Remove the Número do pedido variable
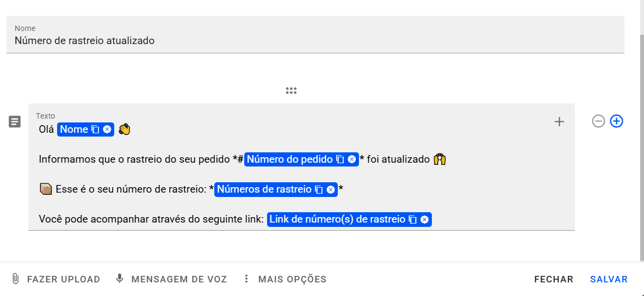644x296 pixels. [x=352, y=159]
